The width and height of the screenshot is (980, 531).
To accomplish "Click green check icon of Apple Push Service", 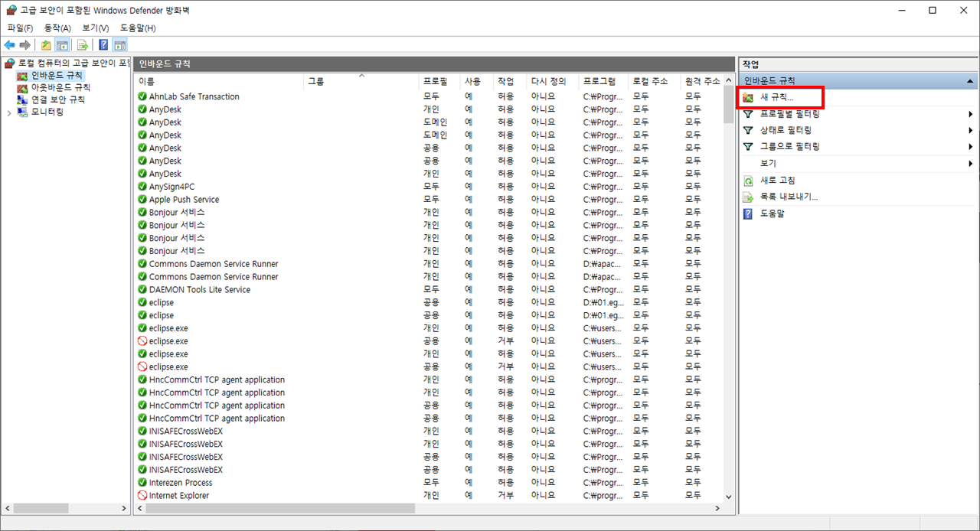I will click(x=142, y=200).
